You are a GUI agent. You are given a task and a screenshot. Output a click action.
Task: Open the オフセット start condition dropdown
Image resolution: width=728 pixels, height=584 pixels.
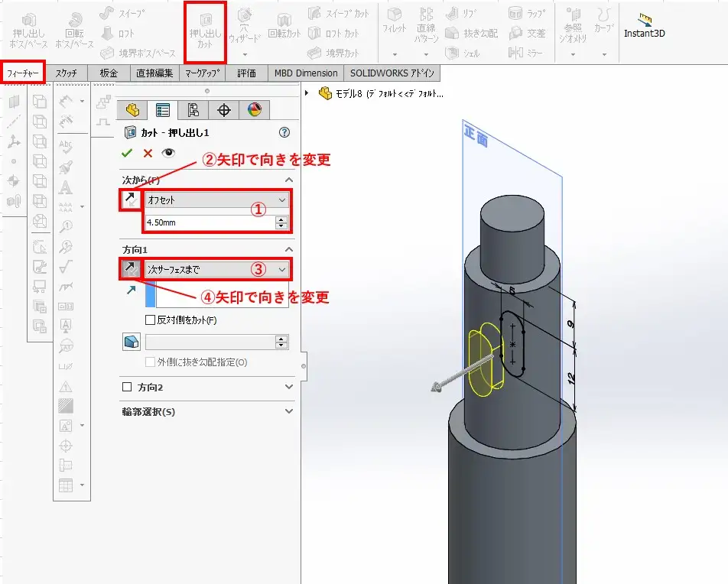click(x=216, y=200)
